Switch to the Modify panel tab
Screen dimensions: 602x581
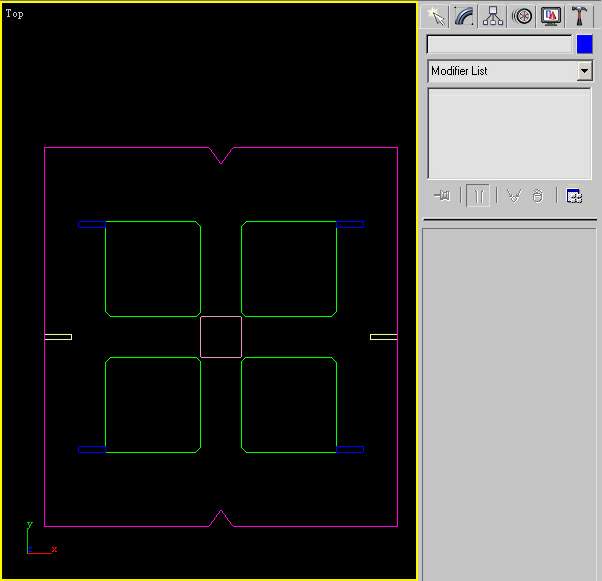click(x=464, y=17)
